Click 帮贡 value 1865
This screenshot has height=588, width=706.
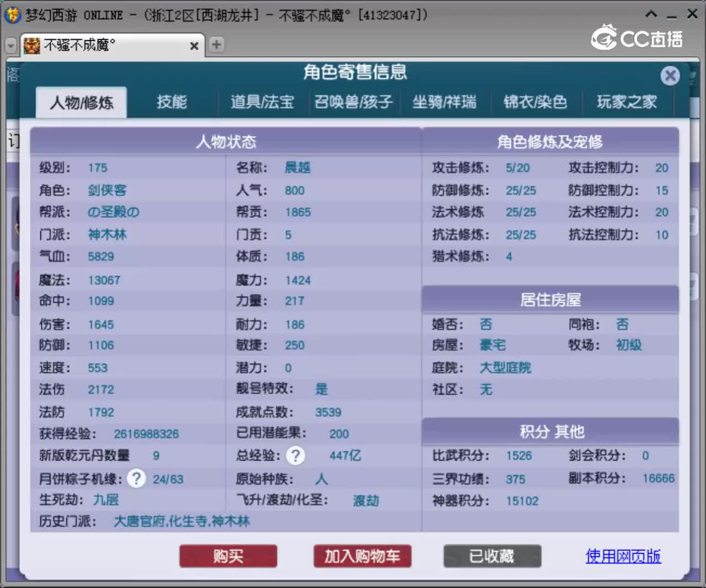[x=298, y=212]
